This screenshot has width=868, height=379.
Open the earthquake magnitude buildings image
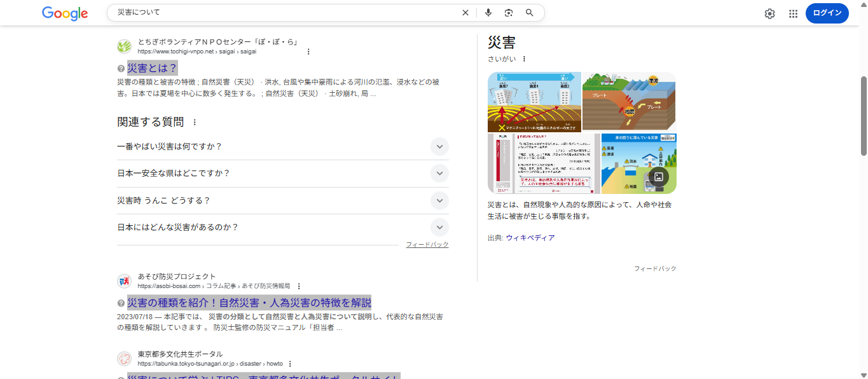click(x=534, y=102)
